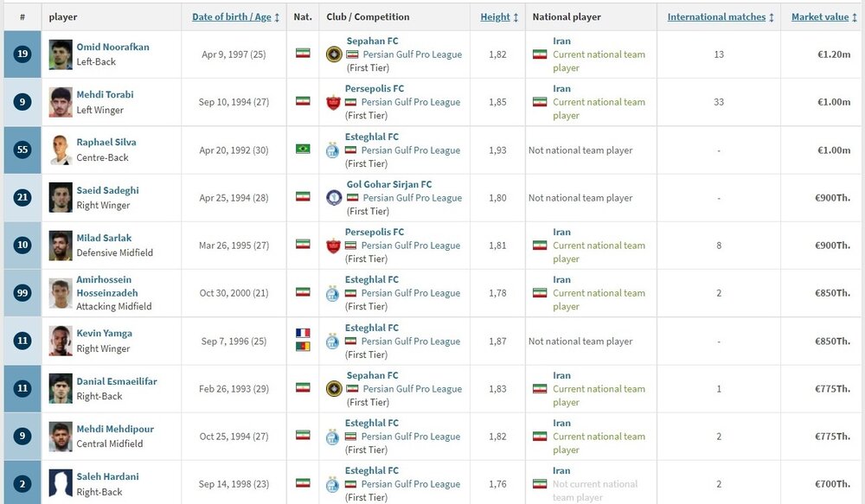Open Persian Gulf Pro League link for Saeid Sadeghi

coord(412,198)
